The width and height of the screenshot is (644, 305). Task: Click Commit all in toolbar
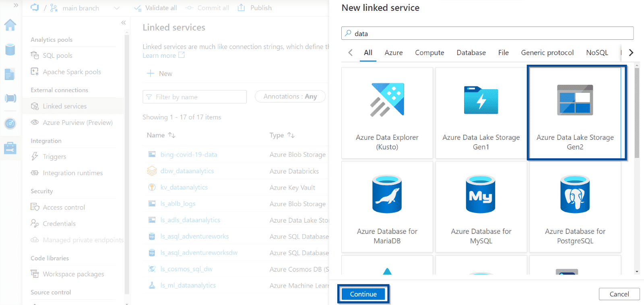(207, 8)
